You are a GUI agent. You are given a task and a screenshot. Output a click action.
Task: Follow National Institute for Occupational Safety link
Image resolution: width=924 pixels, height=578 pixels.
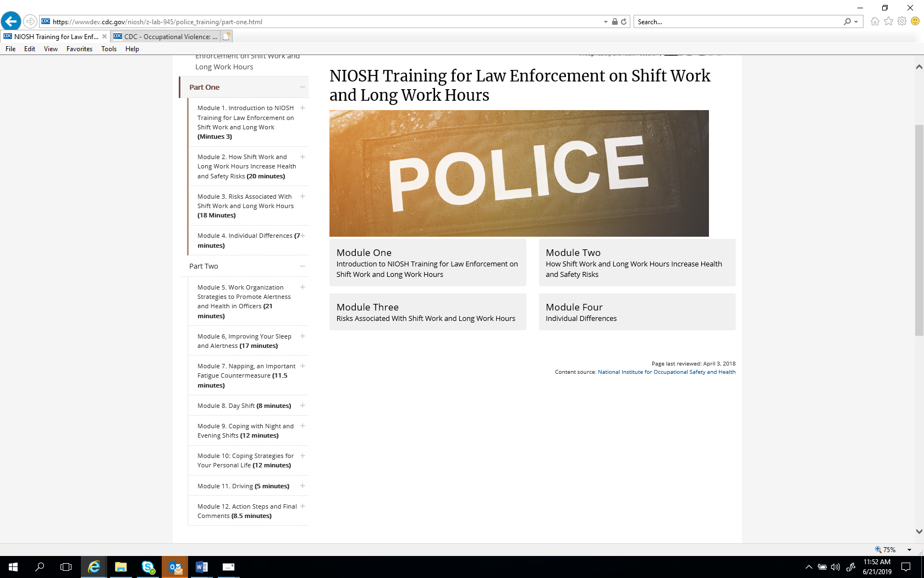point(667,372)
